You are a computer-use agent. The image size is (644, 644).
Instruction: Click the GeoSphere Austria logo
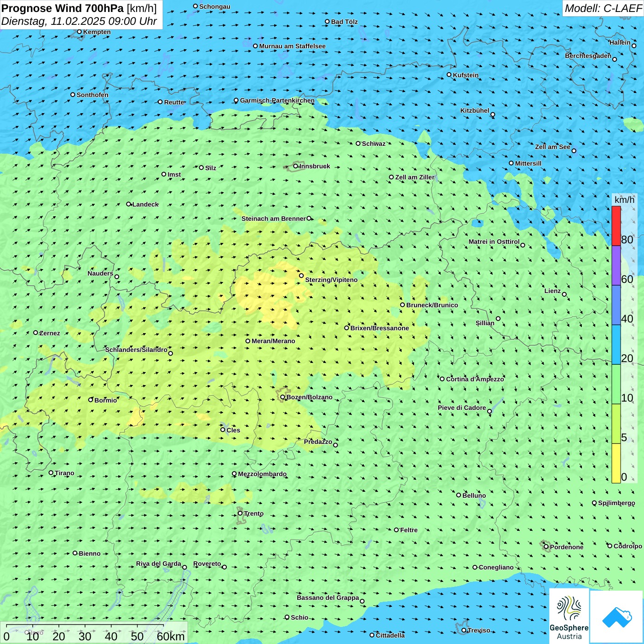(x=569, y=615)
